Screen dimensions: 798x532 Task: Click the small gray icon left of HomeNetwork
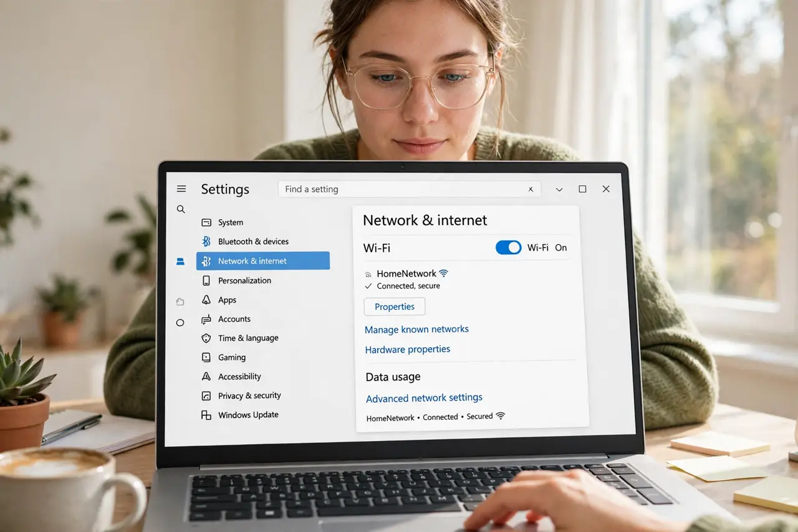pos(368,274)
